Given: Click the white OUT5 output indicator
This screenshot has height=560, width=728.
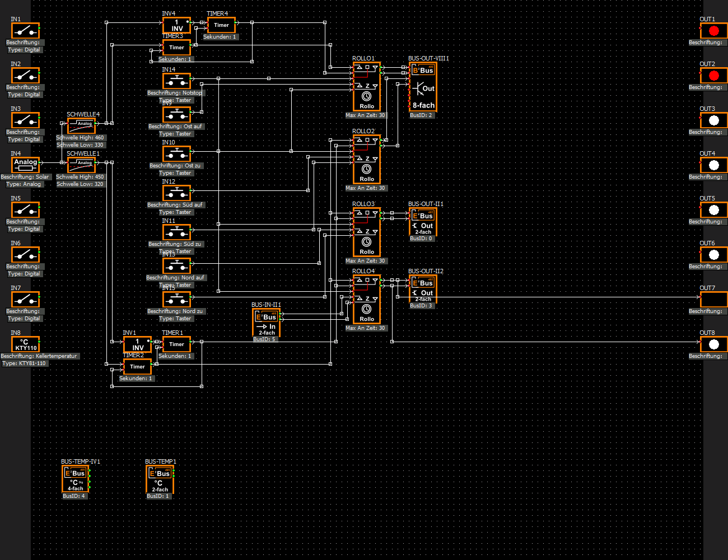Looking at the screenshot, I should [x=713, y=209].
